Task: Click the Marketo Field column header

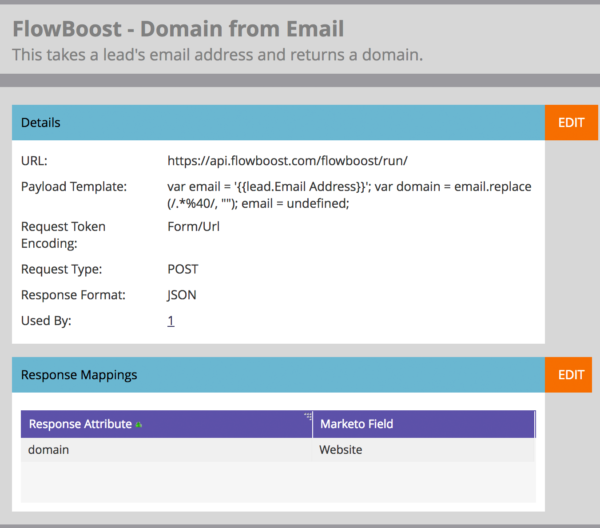Action: click(x=424, y=424)
